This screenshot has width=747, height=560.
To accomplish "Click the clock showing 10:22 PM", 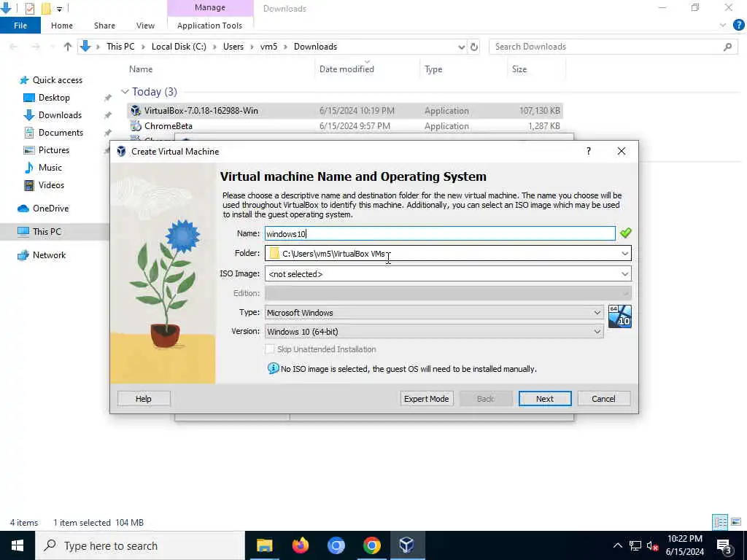I will pos(684,539).
